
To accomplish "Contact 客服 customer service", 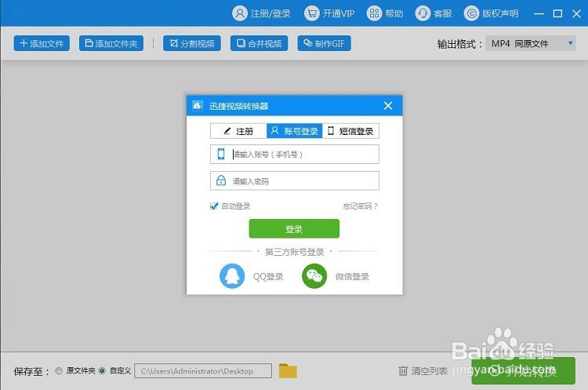I will [x=434, y=13].
